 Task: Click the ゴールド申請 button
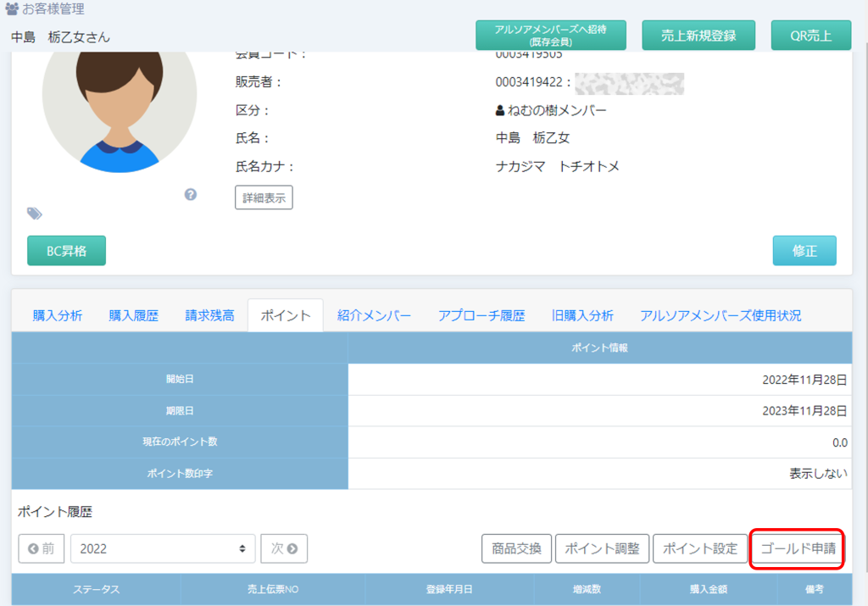797,548
